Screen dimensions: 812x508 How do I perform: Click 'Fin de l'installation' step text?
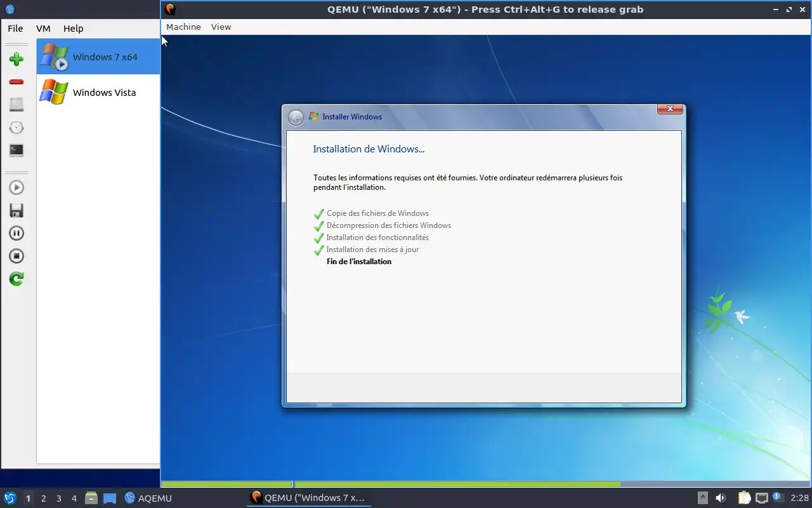(x=359, y=262)
